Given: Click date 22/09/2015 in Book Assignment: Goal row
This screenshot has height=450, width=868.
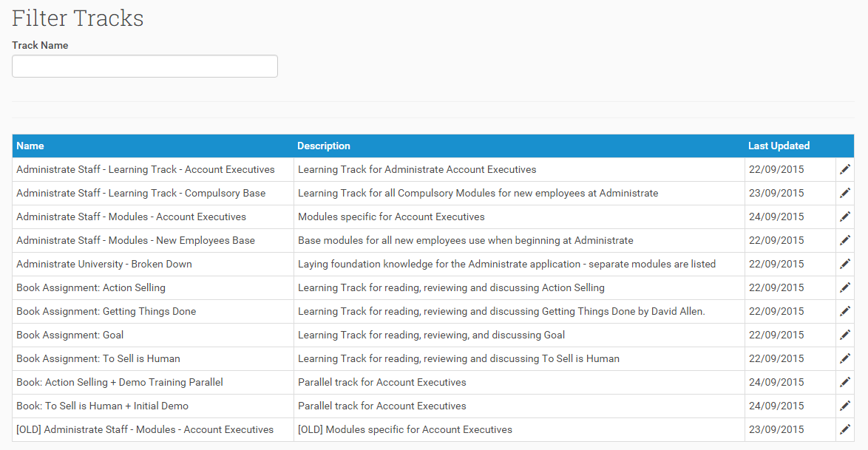Looking at the screenshot, I should coord(776,335).
